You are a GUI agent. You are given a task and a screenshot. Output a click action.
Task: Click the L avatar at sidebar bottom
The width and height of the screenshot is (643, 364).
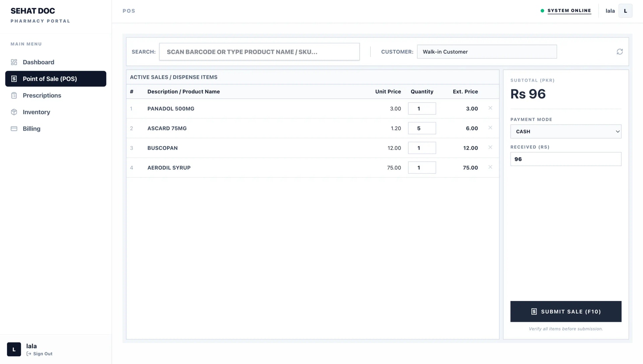(x=14, y=349)
